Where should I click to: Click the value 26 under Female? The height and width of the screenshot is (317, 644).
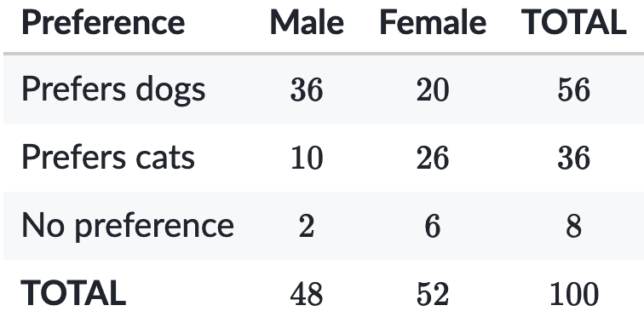pyautogui.click(x=433, y=158)
